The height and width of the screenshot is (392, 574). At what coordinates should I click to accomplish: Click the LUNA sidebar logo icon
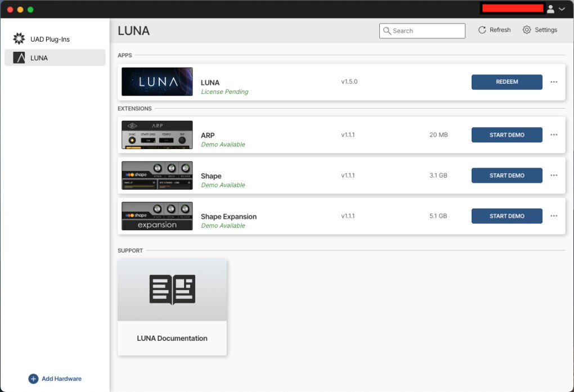coord(19,58)
